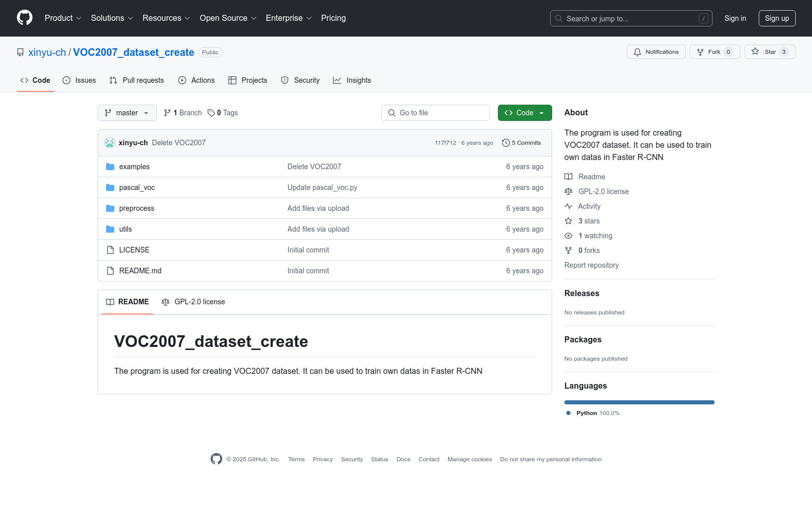
Task: Focus the Search or jump to field
Action: tap(631, 18)
